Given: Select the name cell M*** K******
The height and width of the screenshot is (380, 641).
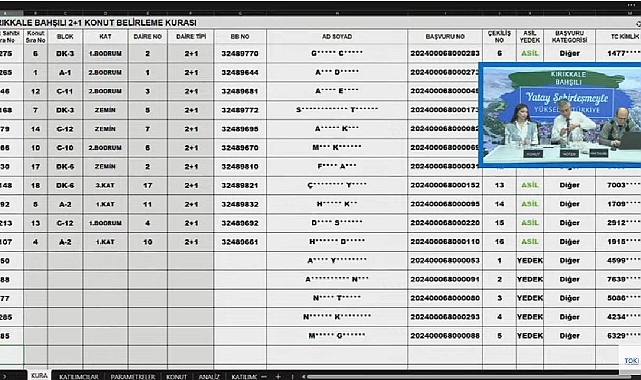Looking at the screenshot, I should coord(337,148).
